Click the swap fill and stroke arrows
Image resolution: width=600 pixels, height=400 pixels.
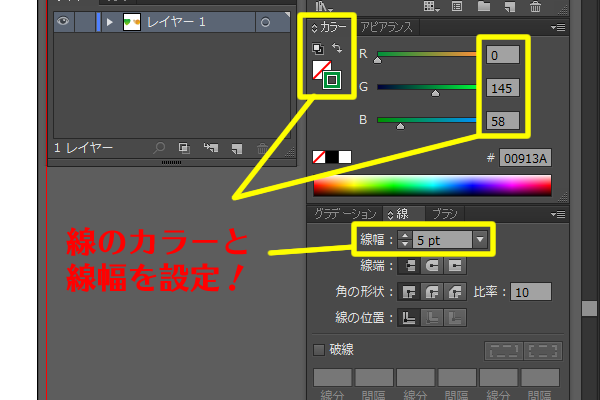point(337,47)
